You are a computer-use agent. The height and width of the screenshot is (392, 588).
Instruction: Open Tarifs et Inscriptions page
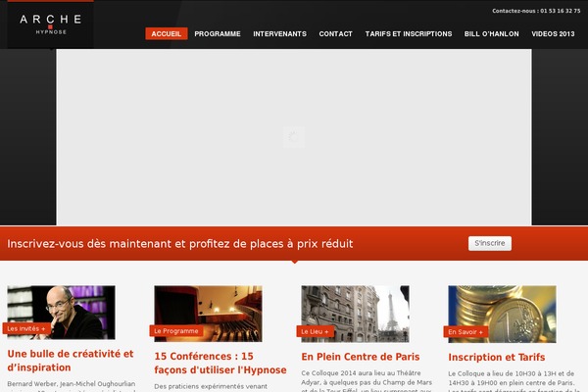point(409,33)
